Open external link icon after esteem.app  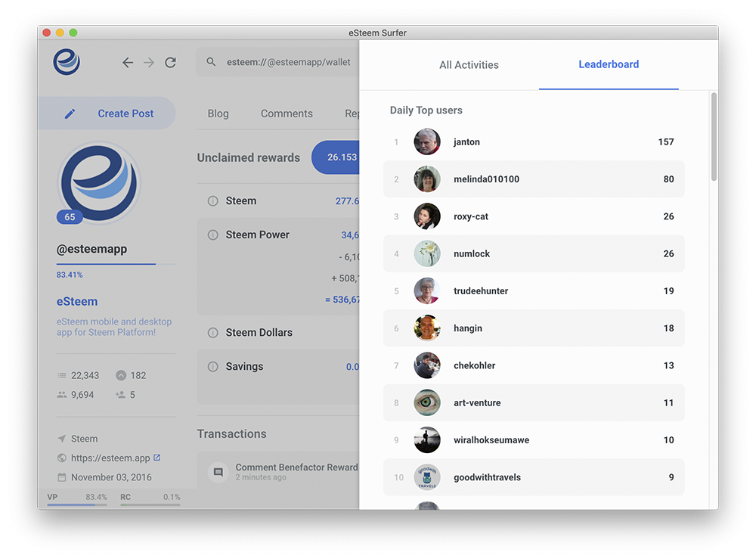pos(156,457)
